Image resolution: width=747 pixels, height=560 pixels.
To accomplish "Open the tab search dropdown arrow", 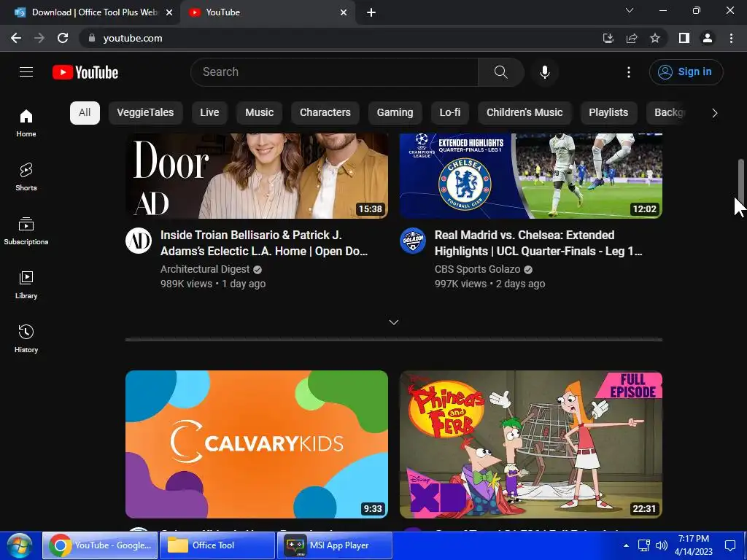I will click(x=630, y=10).
